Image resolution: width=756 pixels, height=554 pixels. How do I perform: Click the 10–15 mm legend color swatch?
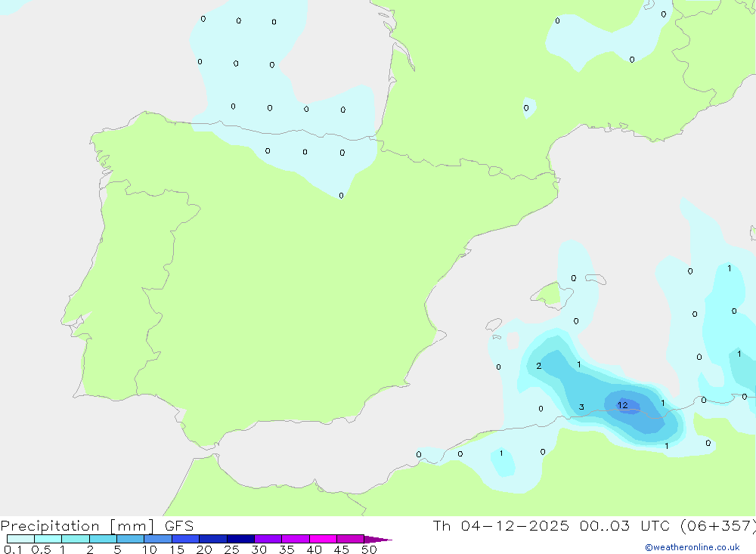(x=158, y=539)
